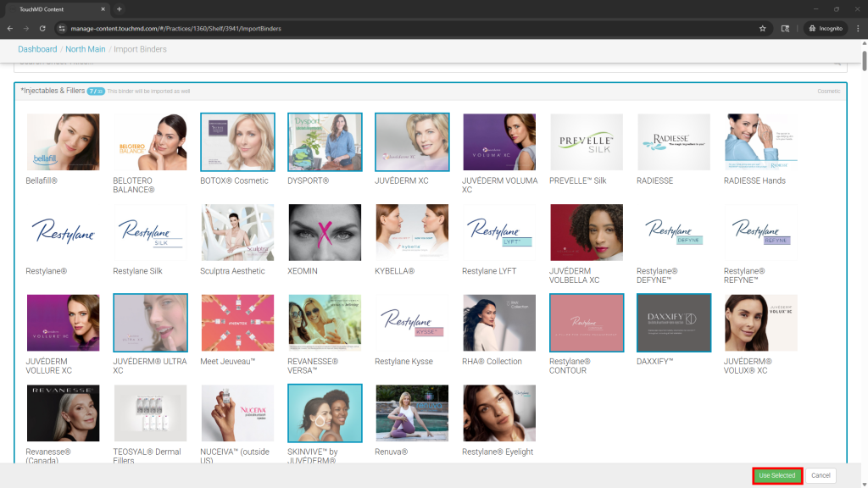Go forward in browser history

pos(26,28)
